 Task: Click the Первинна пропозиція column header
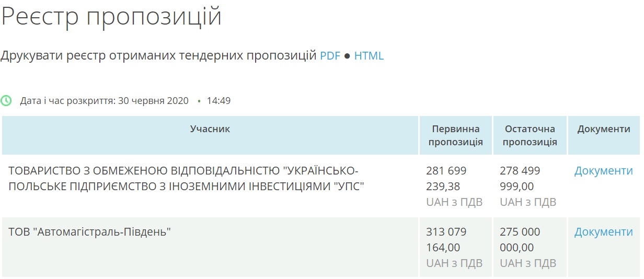coord(455,135)
